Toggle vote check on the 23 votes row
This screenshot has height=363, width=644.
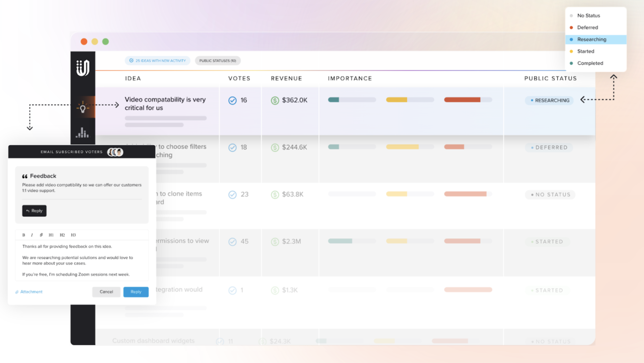[232, 195]
